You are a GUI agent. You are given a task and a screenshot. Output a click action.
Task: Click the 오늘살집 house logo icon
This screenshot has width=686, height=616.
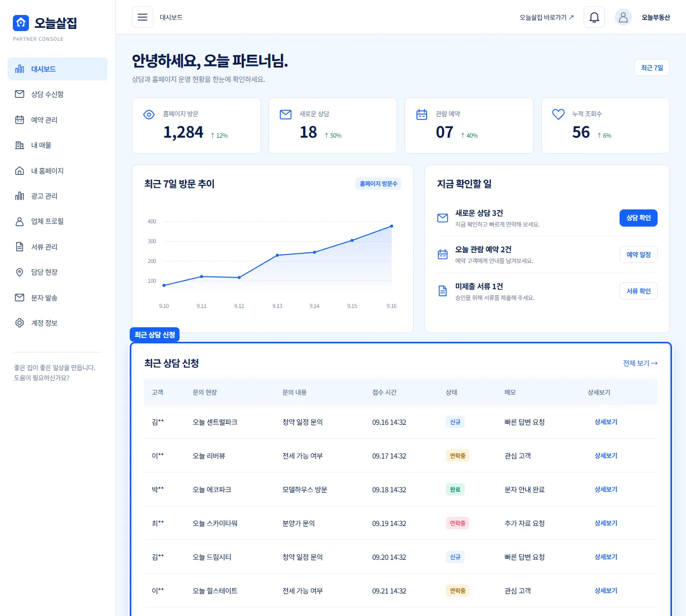click(x=21, y=22)
